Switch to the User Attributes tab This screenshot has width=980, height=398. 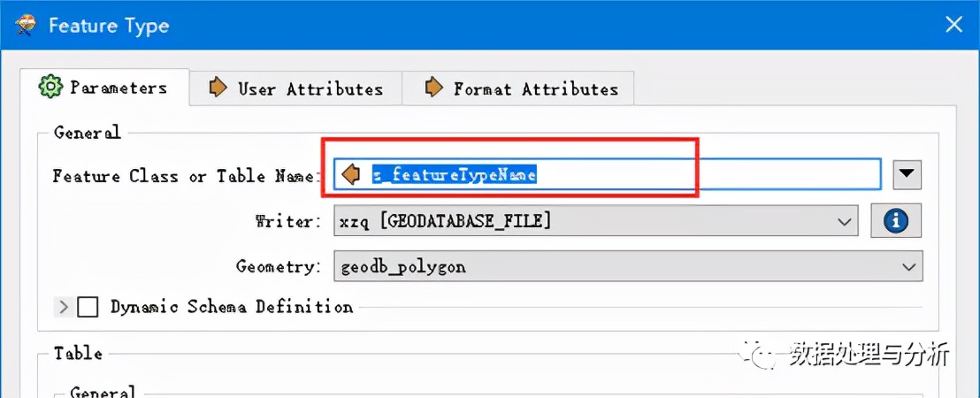pyautogui.click(x=295, y=88)
